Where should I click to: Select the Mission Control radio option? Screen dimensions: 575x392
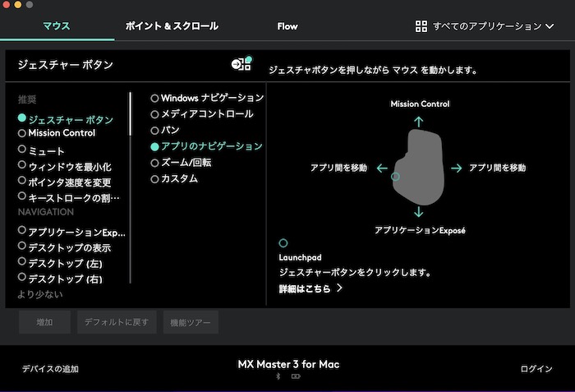coord(22,133)
